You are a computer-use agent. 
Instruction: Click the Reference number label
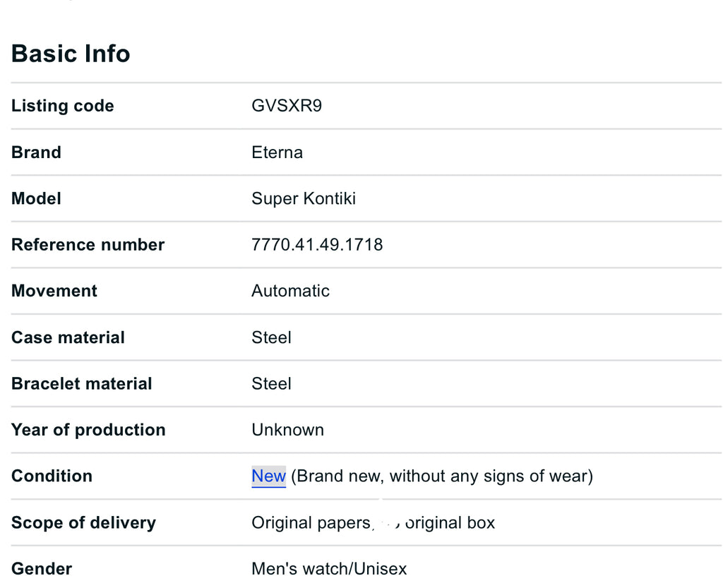pyautogui.click(x=88, y=245)
